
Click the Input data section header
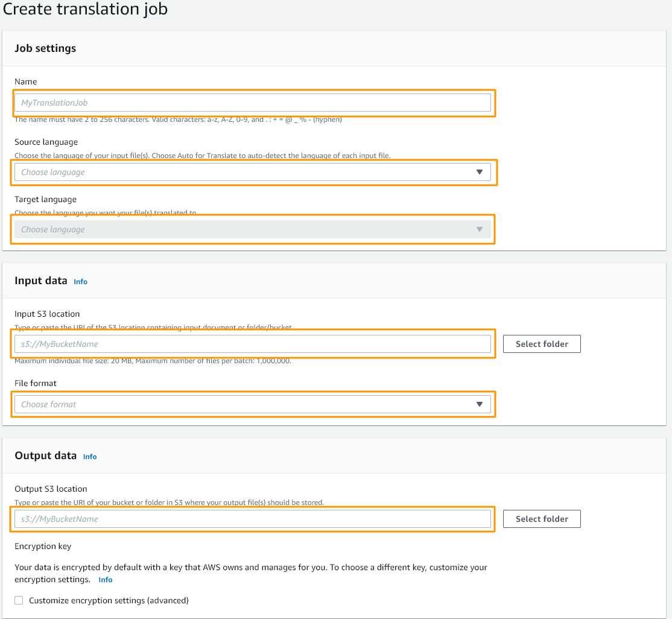[41, 281]
